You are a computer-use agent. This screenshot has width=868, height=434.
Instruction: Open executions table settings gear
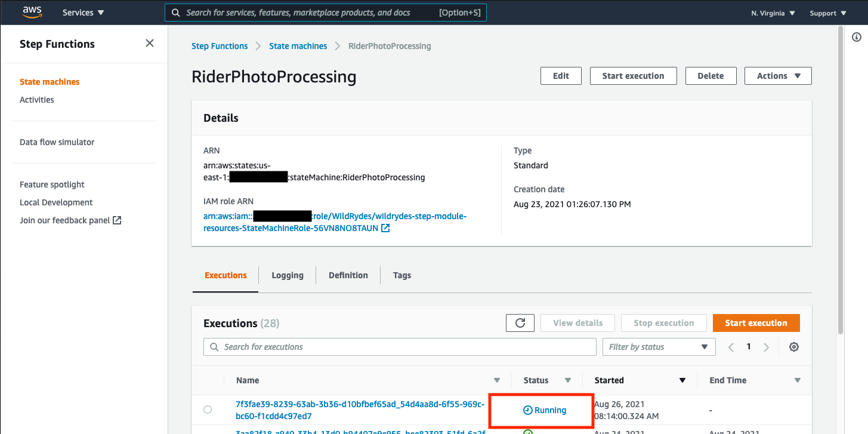point(793,347)
